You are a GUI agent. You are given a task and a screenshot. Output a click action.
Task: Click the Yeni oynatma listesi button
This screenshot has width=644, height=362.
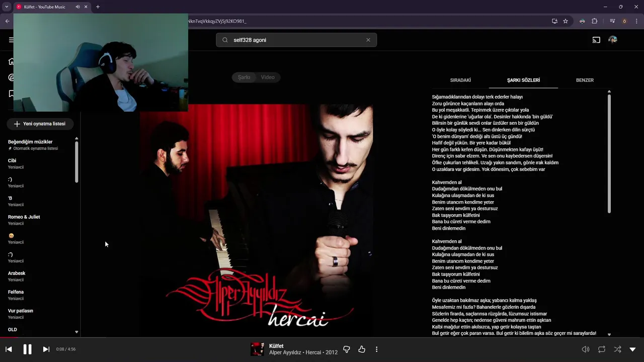40,124
